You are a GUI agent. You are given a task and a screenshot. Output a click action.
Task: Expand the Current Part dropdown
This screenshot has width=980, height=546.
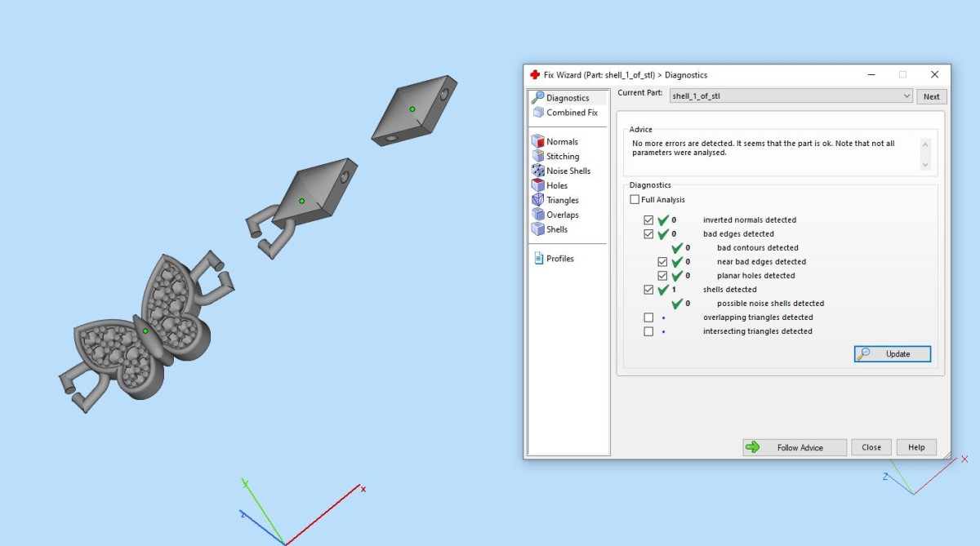[906, 96]
